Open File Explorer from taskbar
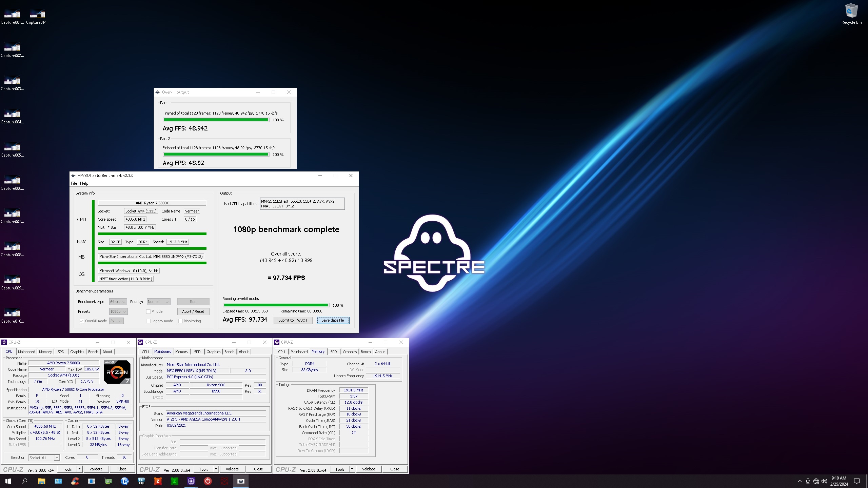This screenshot has width=868, height=488. 41,481
